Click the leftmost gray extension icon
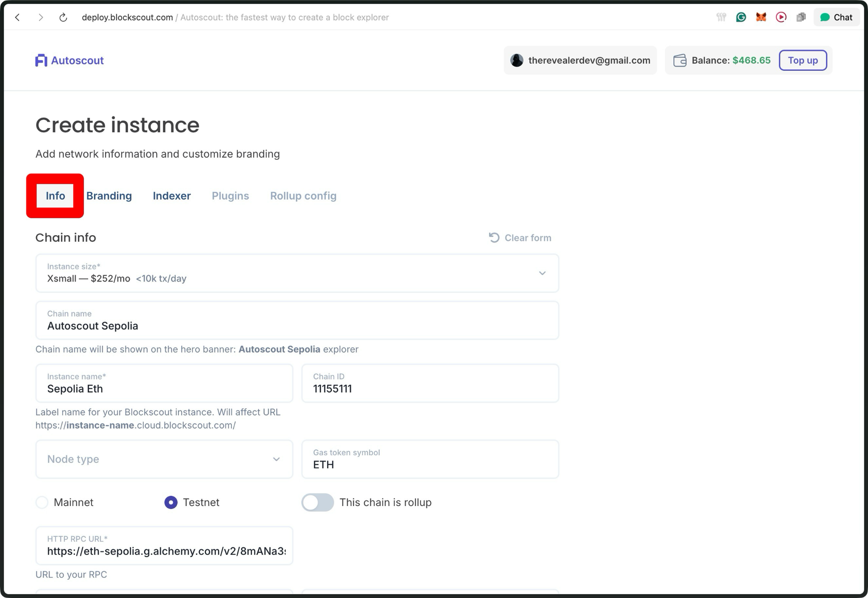868x598 pixels. coord(721,17)
